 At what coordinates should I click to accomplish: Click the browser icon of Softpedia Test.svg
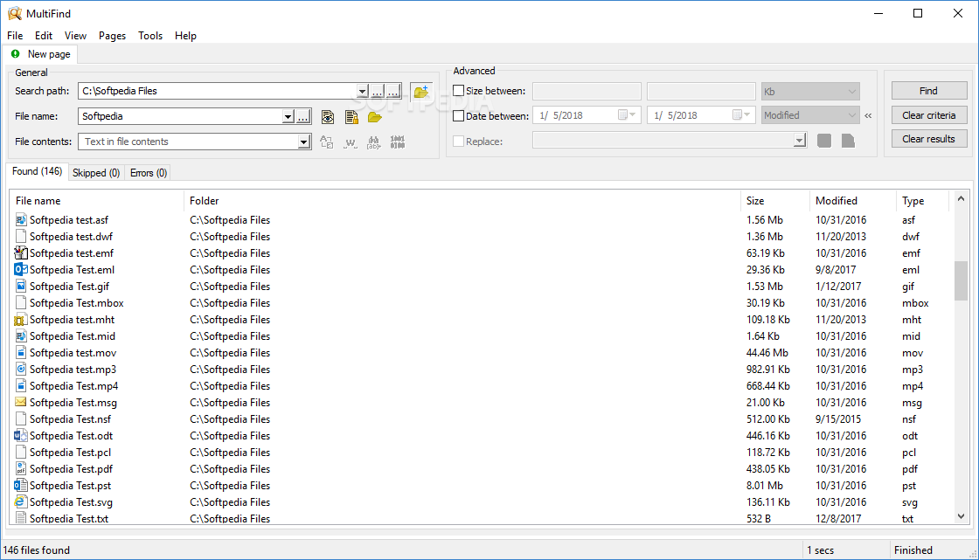point(21,502)
